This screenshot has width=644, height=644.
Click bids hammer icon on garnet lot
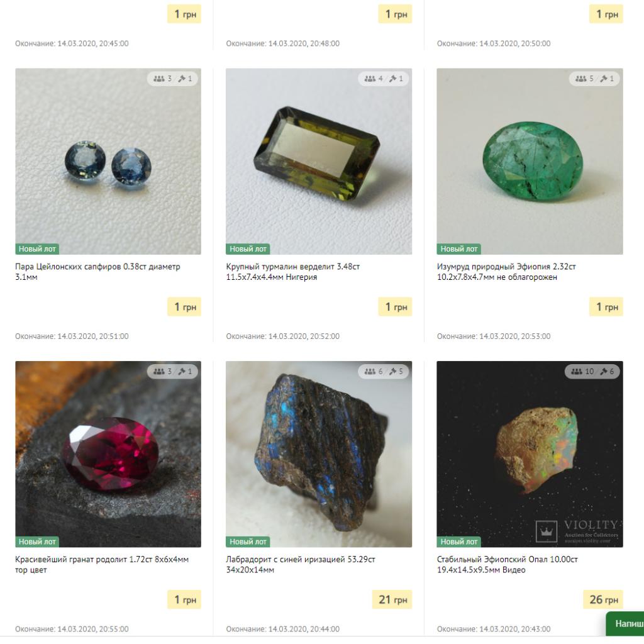(182, 371)
